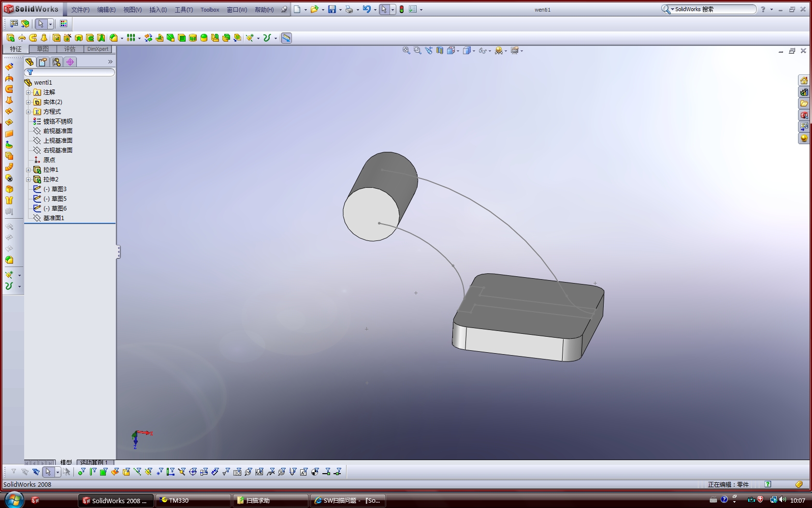Click the SolidWorks 搜索 search field

tap(709, 9)
